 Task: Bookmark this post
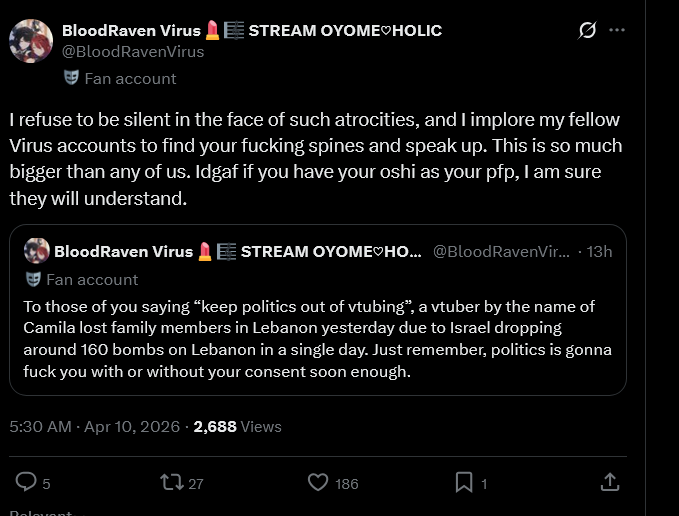[x=464, y=482]
